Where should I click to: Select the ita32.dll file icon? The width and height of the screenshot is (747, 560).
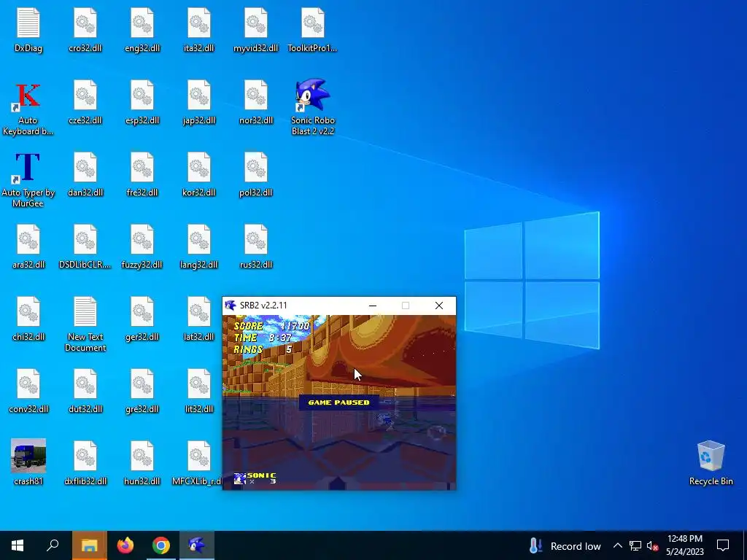[199, 23]
